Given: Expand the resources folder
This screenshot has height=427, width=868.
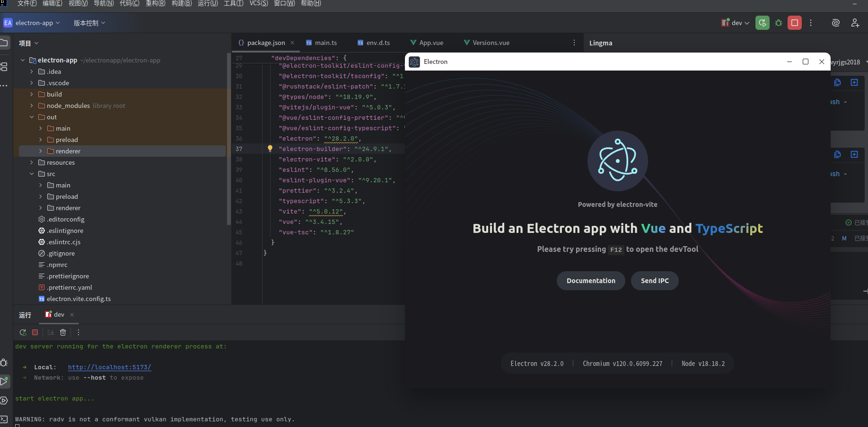Looking at the screenshot, I should tap(32, 162).
